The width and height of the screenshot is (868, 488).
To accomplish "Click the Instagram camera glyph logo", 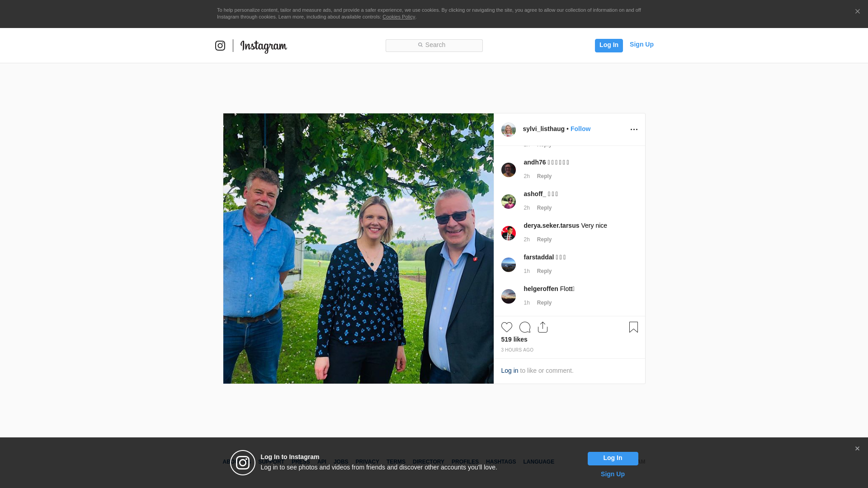I will (220, 46).
